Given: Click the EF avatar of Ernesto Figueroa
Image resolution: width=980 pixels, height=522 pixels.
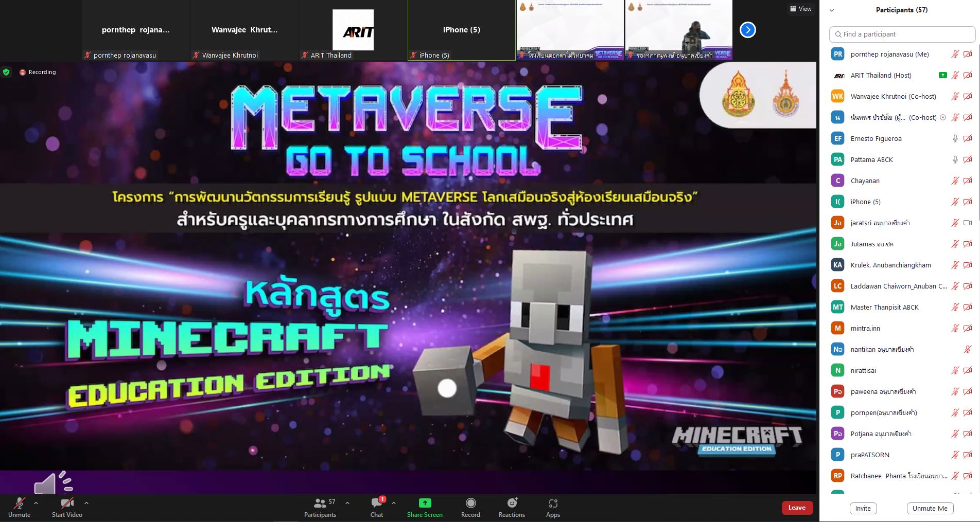Looking at the screenshot, I should (838, 138).
